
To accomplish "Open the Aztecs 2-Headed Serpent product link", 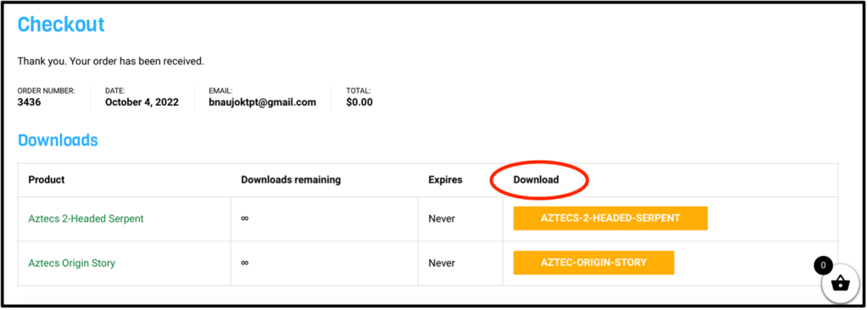I will pyautogui.click(x=86, y=219).
